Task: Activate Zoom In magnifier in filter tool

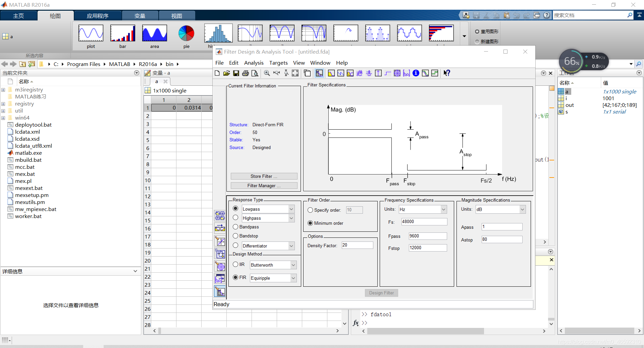Action: 267,73
